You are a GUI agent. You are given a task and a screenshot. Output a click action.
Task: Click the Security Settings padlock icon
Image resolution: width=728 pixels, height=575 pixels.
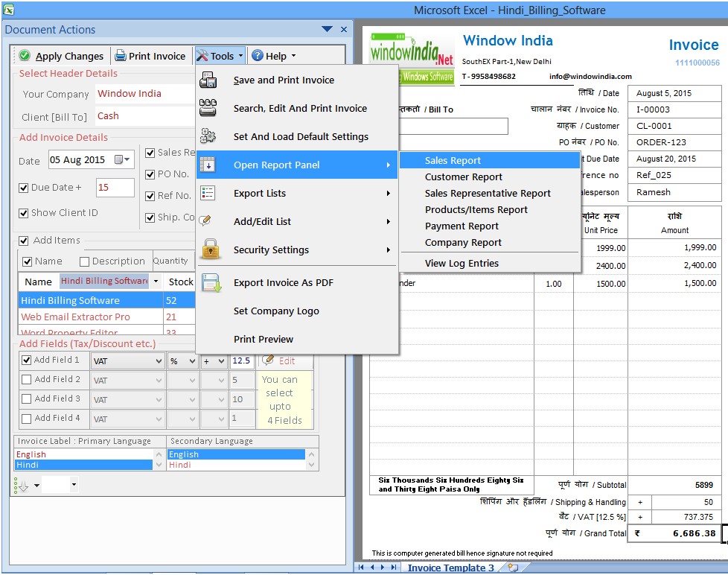[211, 249]
